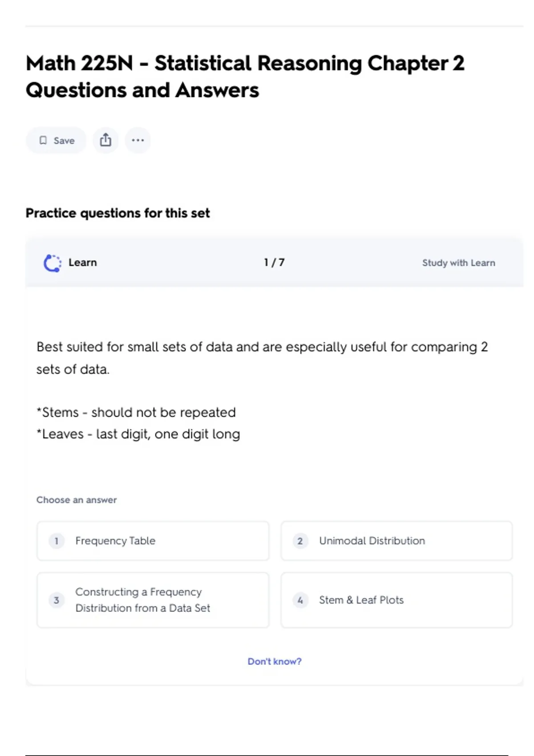Click the Don't know? link

click(274, 661)
